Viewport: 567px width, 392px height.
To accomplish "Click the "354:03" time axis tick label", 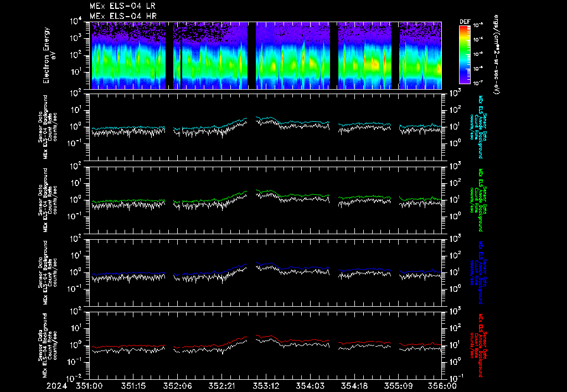I will pyautogui.click(x=310, y=386).
